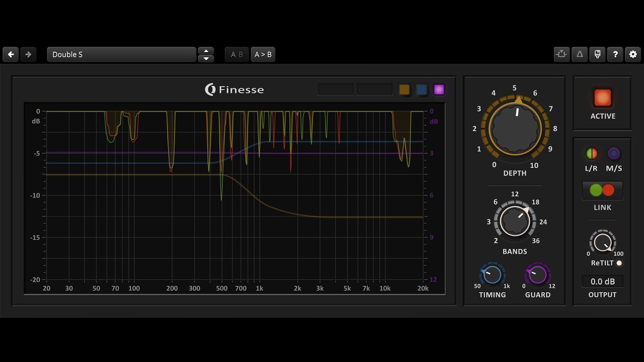The image size is (644, 362).
Task: Click the redo forward arrow button
Action: coord(28,54)
